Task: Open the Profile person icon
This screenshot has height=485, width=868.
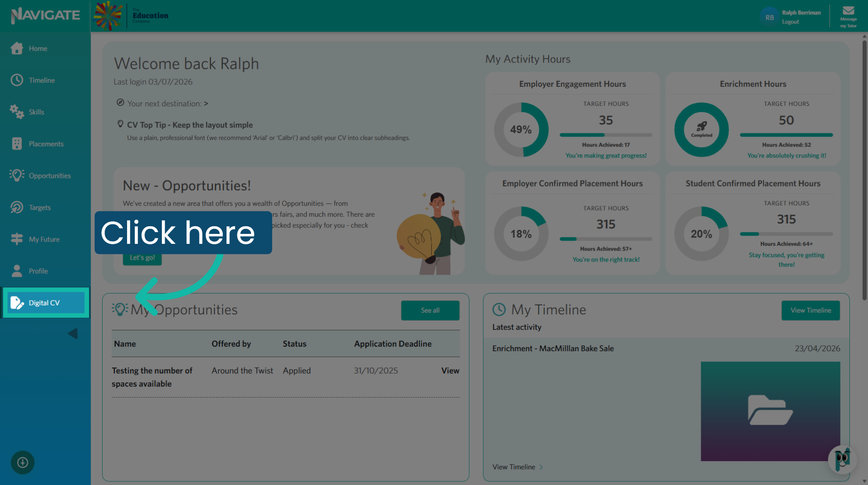Action: coord(17,271)
